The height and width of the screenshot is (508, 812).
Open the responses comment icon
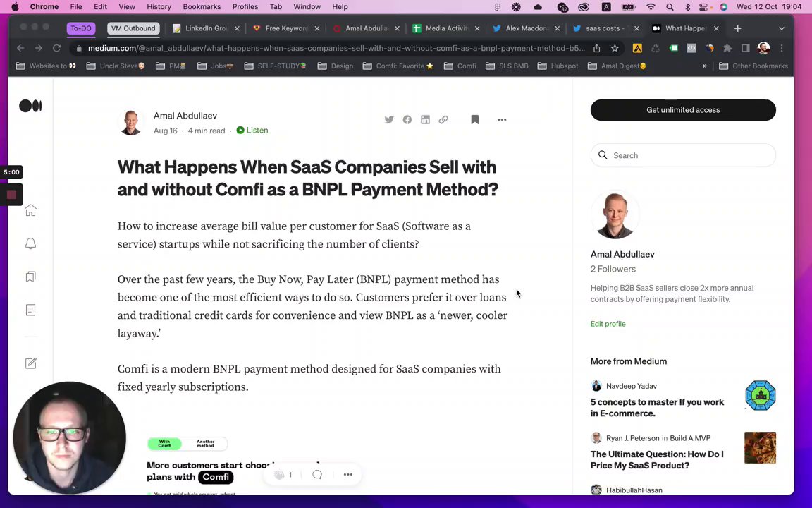coord(317,474)
